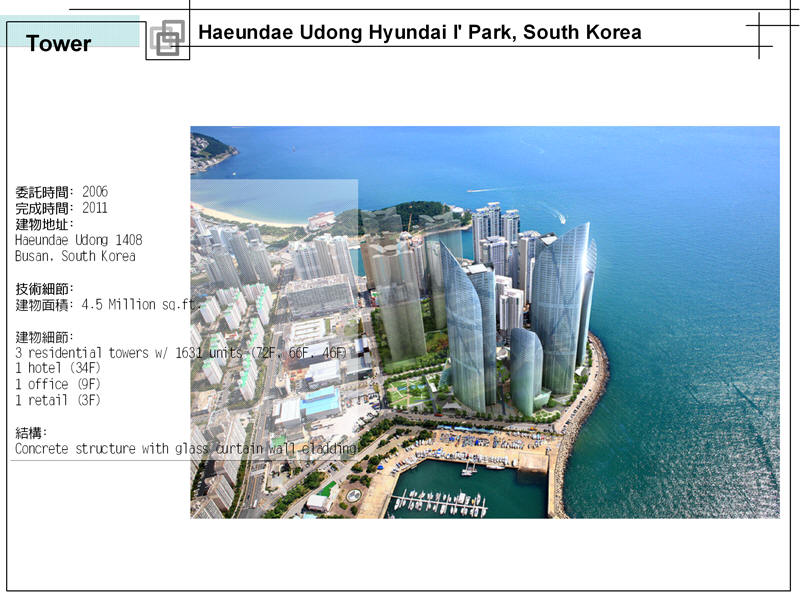The image size is (800, 593).
Task: Click the Busan, South Korea text
Action: coord(75,256)
